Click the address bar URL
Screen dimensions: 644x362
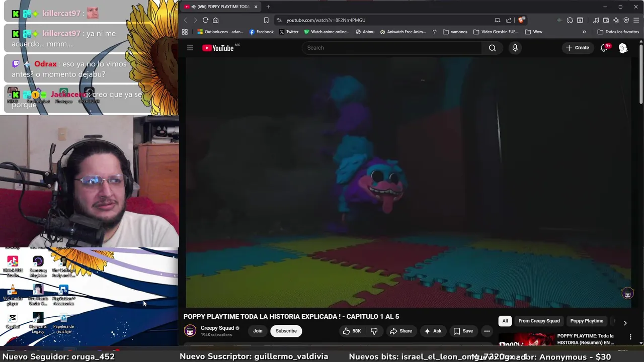pos(326,20)
